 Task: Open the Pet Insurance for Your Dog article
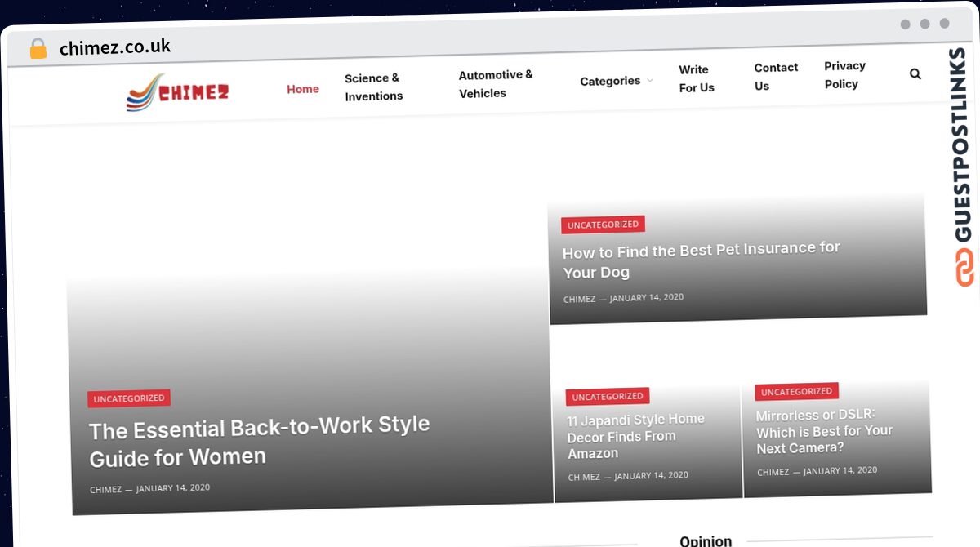click(x=700, y=260)
